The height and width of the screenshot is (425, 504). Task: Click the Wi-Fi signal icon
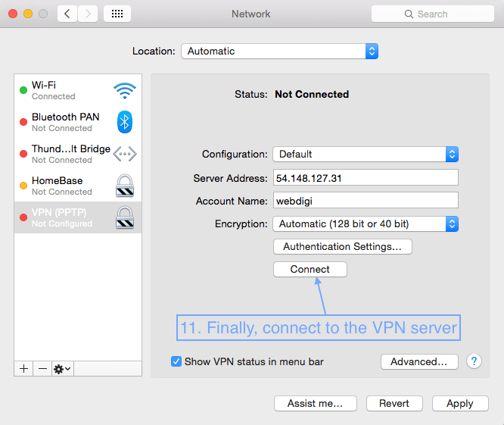click(x=125, y=91)
